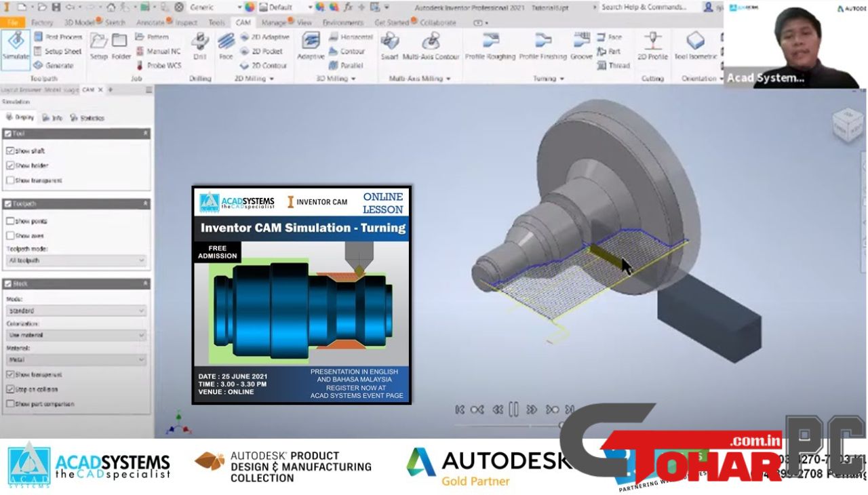Switch to the Sketch ribbon tab
The height and width of the screenshot is (495, 868).
tap(115, 22)
